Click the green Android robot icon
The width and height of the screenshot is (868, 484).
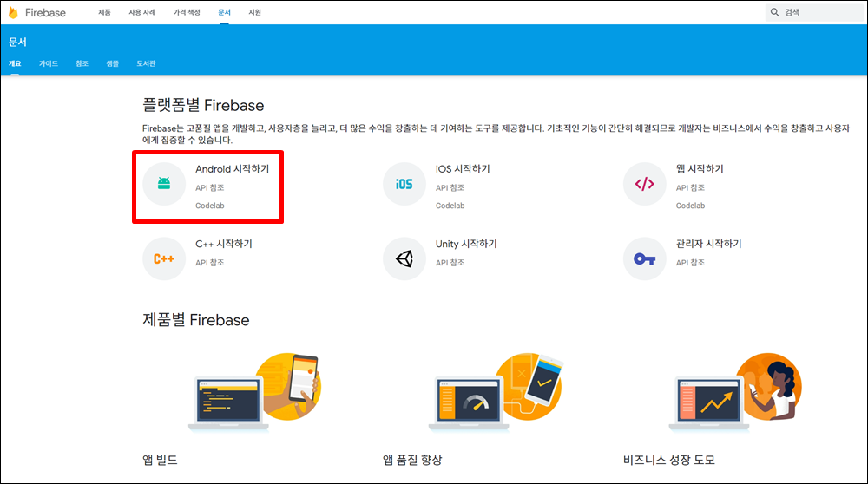click(164, 184)
